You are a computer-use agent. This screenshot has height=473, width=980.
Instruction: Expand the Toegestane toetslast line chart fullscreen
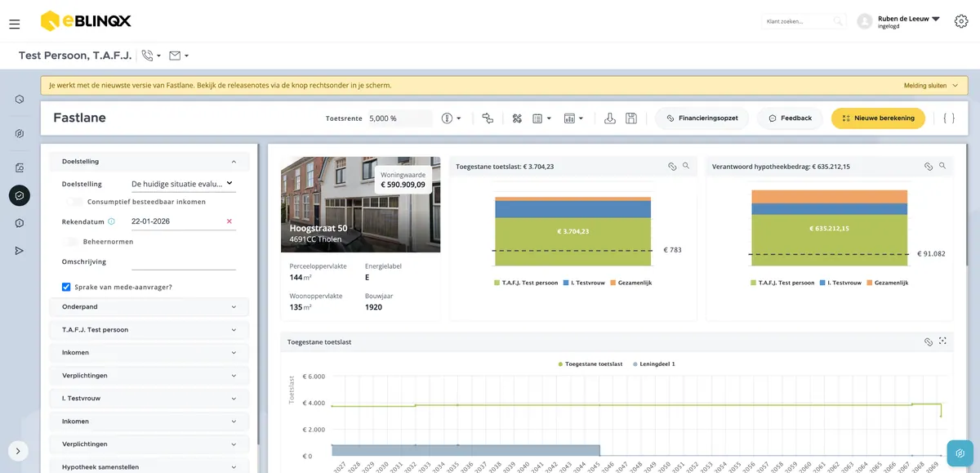point(942,341)
